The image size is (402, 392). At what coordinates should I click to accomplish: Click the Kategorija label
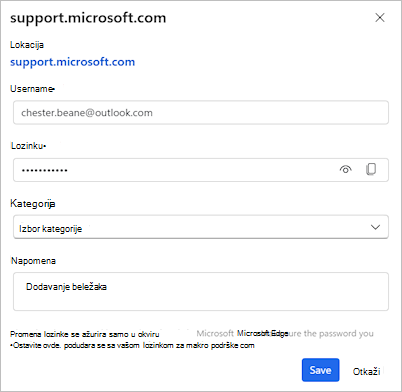pos(33,203)
